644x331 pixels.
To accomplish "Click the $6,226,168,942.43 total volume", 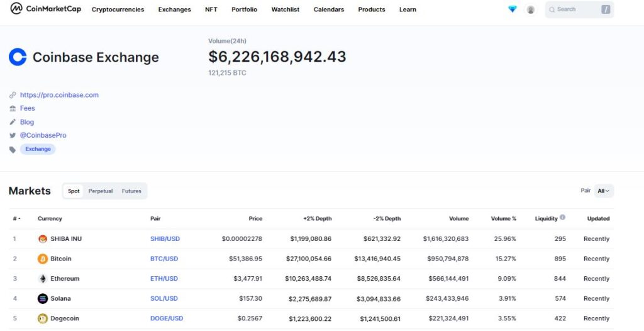I will 277,57.
